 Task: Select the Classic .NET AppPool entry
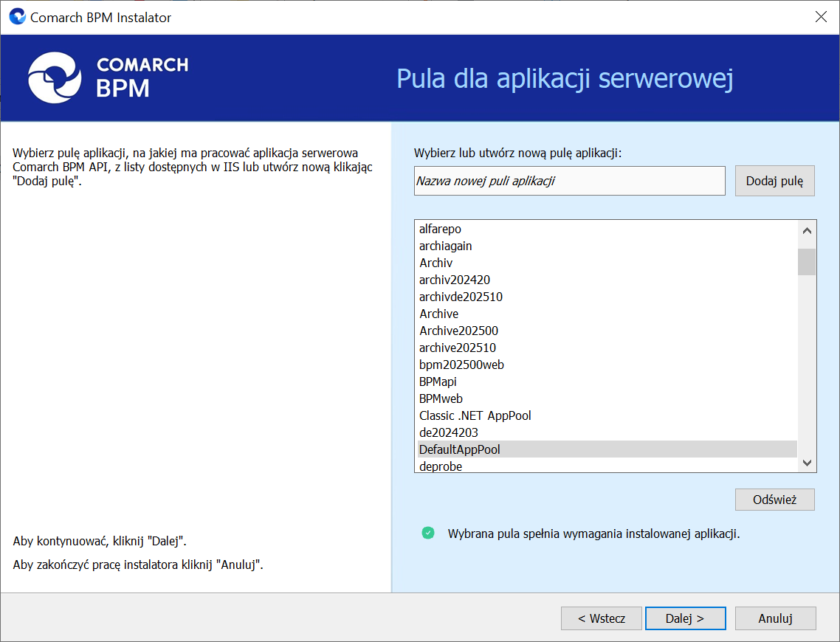tap(607, 415)
